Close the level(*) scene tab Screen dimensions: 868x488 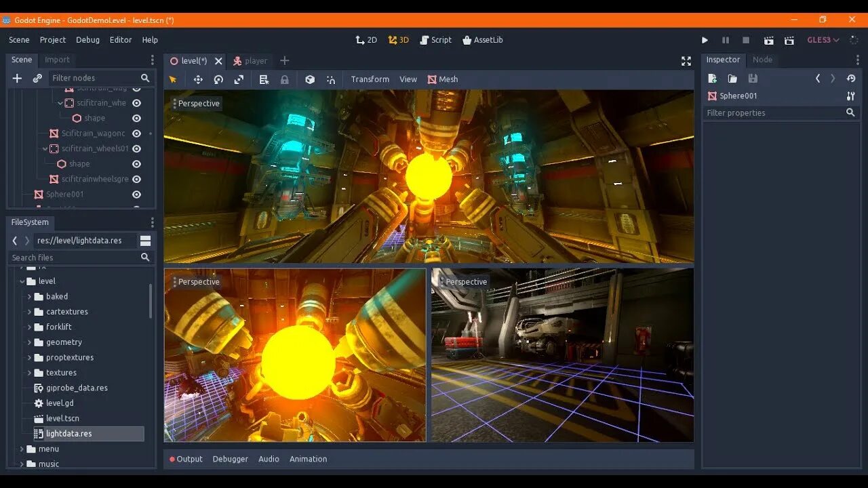[x=218, y=61]
